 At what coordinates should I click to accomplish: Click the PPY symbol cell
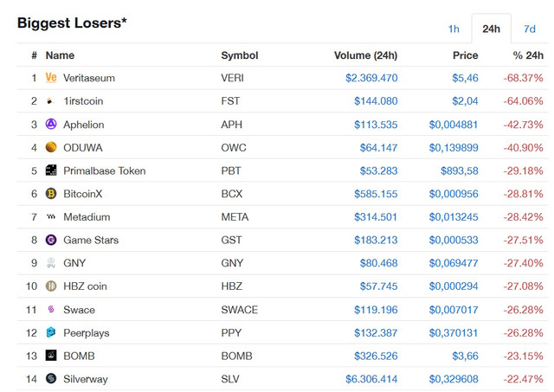tap(231, 333)
